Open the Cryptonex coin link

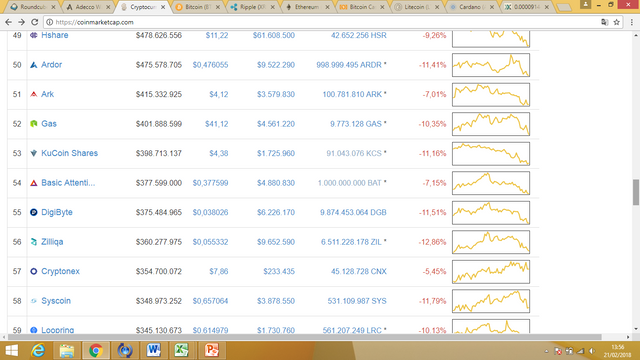[x=60, y=271]
